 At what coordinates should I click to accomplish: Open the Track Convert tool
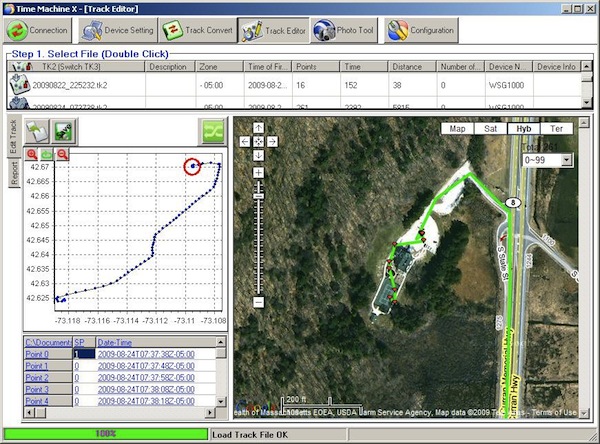coord(197,30)
